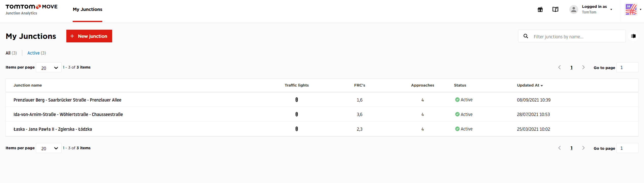Sort by Updated At column
This screenshot has height=183, width=644.
(530, 85)
